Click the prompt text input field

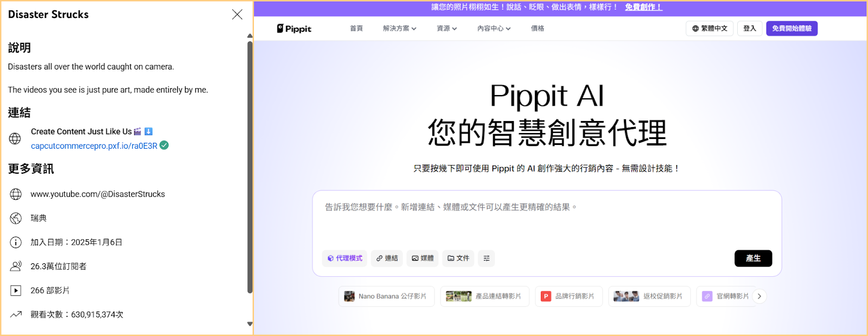point(546,223)
